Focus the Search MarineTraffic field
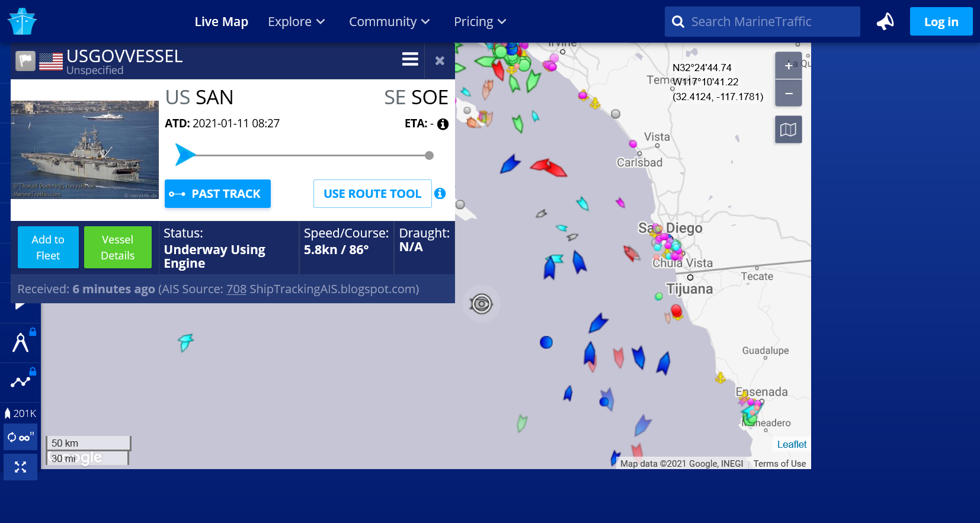The height and width of the screenshot is (523, 980). (x=762, y=22)
